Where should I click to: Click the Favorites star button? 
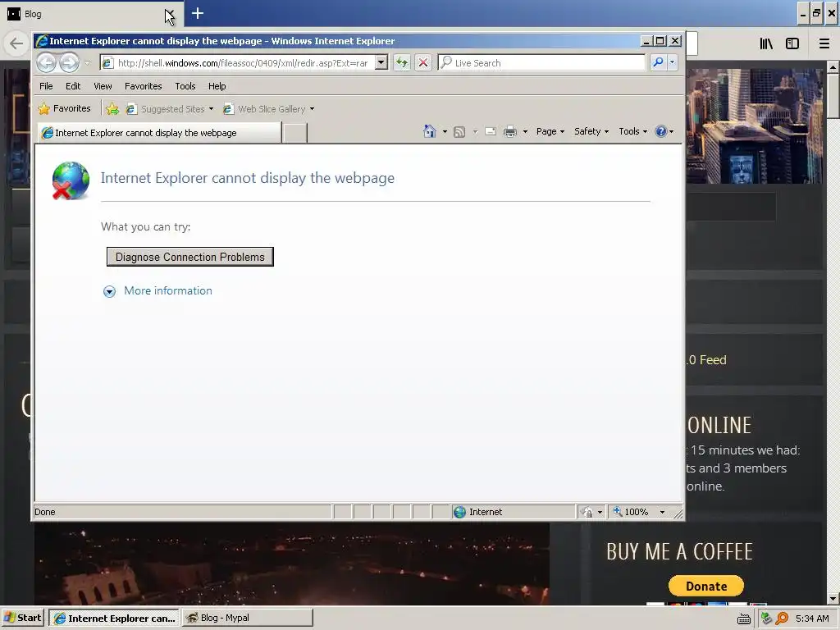click(64, 109)
